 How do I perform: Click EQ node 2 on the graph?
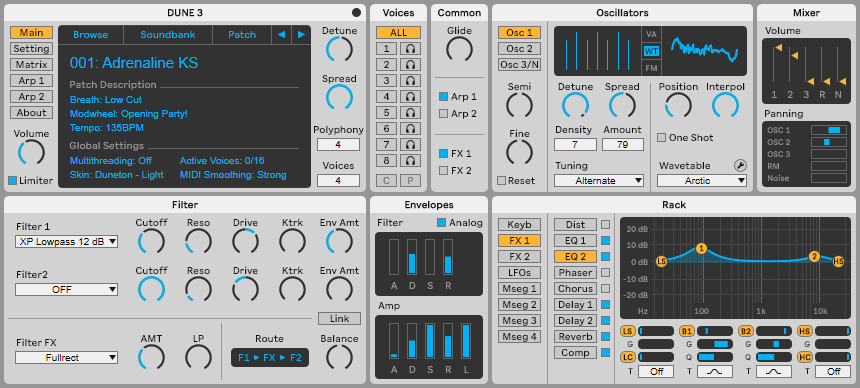814,257
